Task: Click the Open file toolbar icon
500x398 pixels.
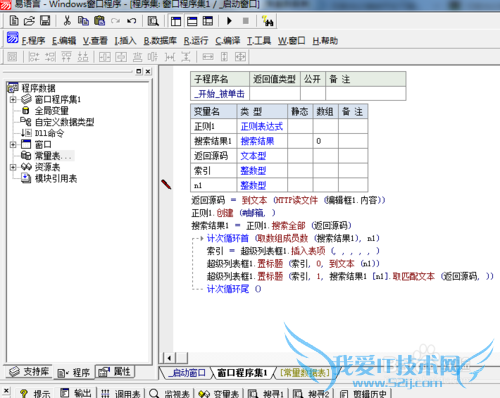Action: [30, 21]
